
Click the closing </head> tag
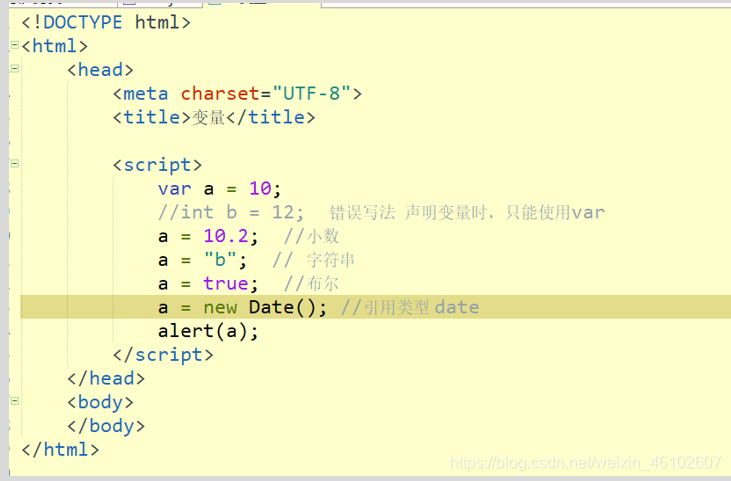pyautogui.click(x=106, y=378)
